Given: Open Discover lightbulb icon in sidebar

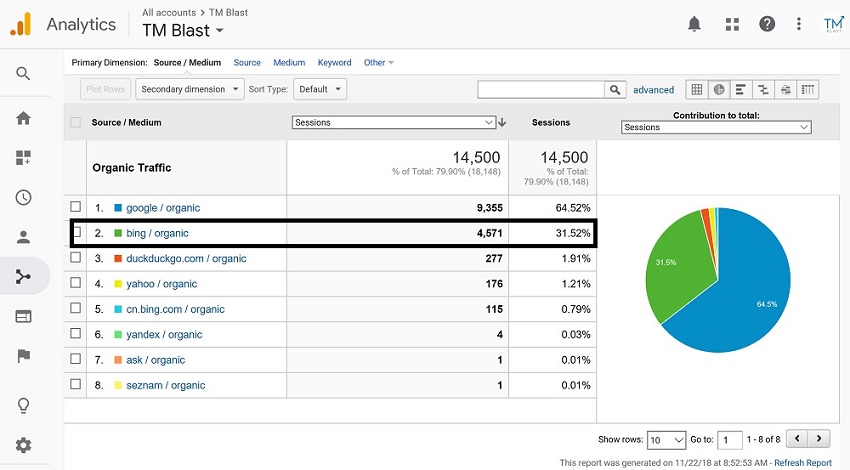Looking at the screenshot, I should 23,405.
